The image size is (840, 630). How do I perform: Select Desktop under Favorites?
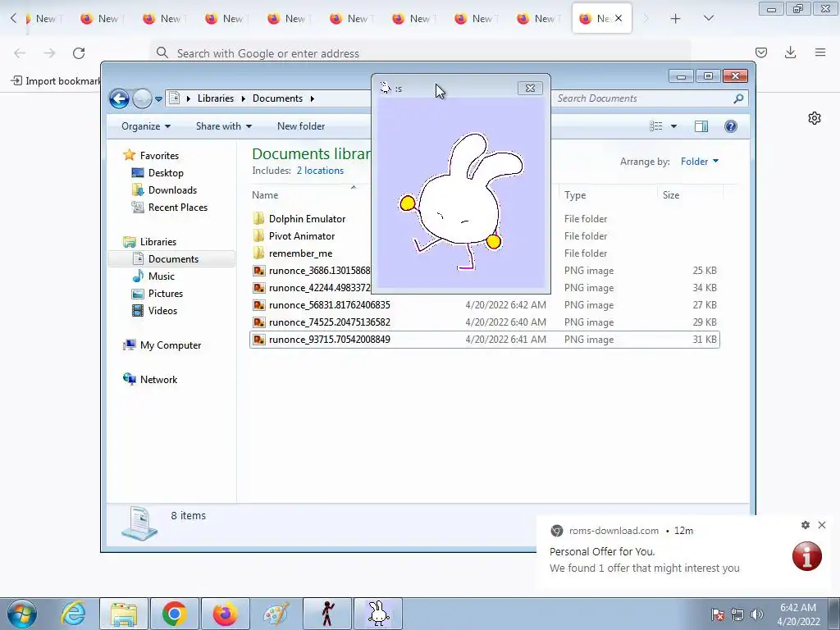click(166, 173)
